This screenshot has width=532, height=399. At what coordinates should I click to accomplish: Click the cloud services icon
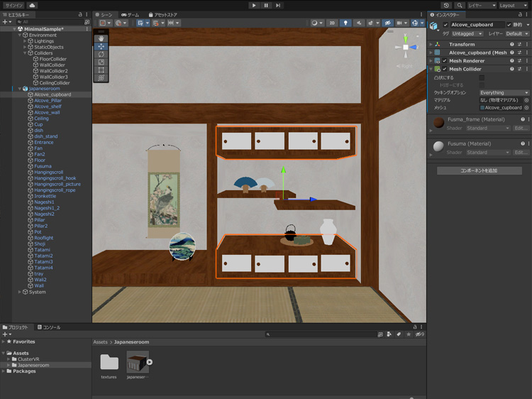click(x=33, y=5)
